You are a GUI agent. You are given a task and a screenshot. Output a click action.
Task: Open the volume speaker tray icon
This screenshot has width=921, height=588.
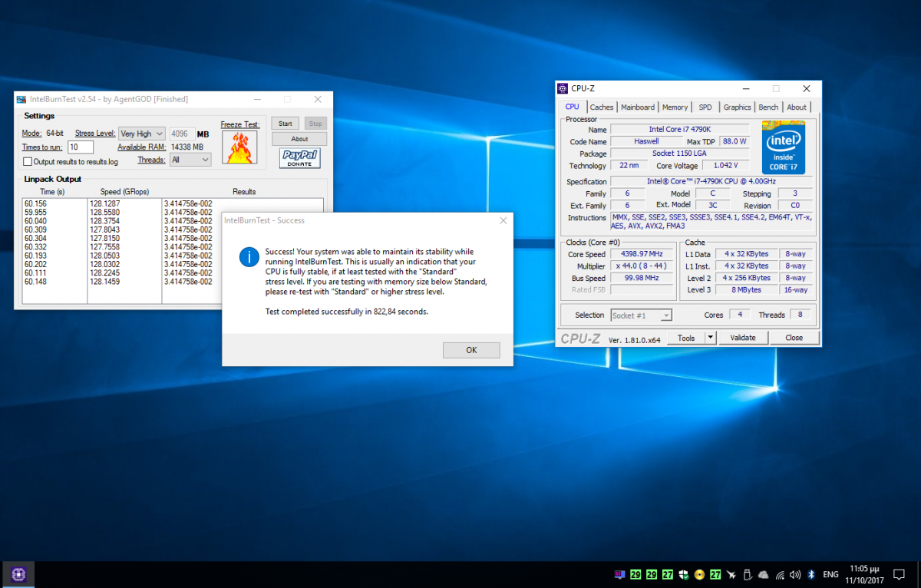click(795, 574)
